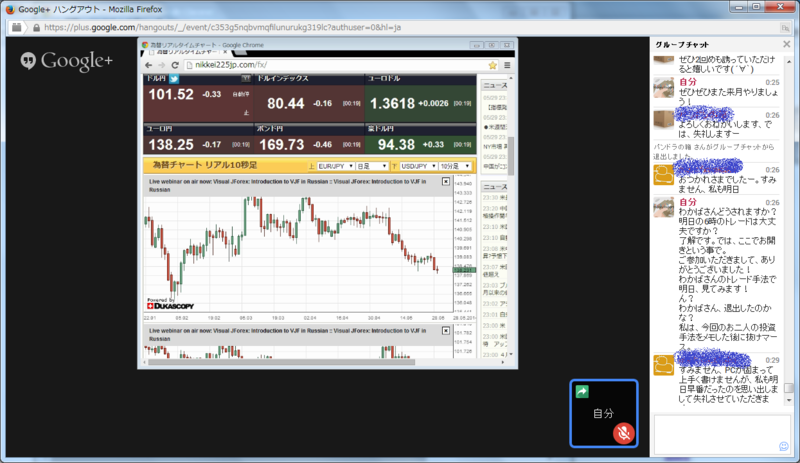Click the vertical scrollbar in Chrome page
This screenshot has width=800, height=463.
(511, 156)
